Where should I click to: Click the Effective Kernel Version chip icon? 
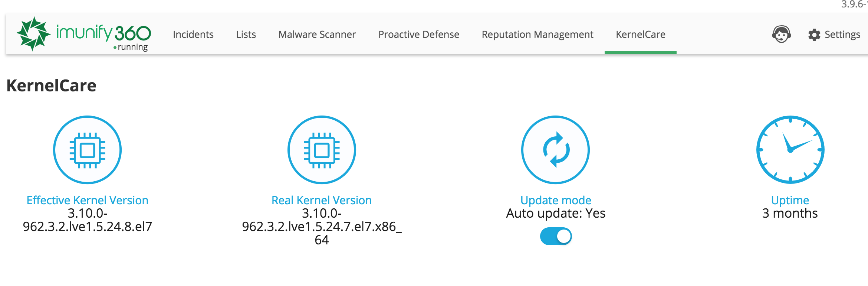click(88, 150)
